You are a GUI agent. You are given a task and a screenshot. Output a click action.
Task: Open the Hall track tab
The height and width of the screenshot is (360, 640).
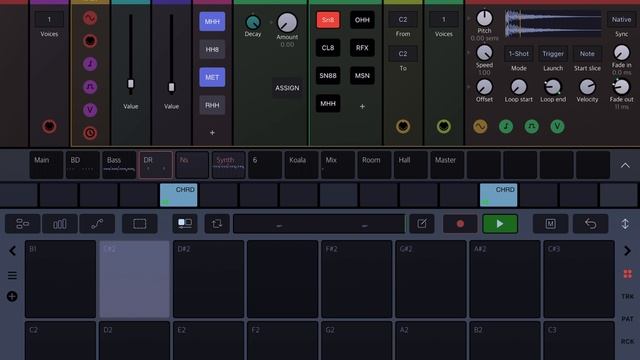[411, 165]
